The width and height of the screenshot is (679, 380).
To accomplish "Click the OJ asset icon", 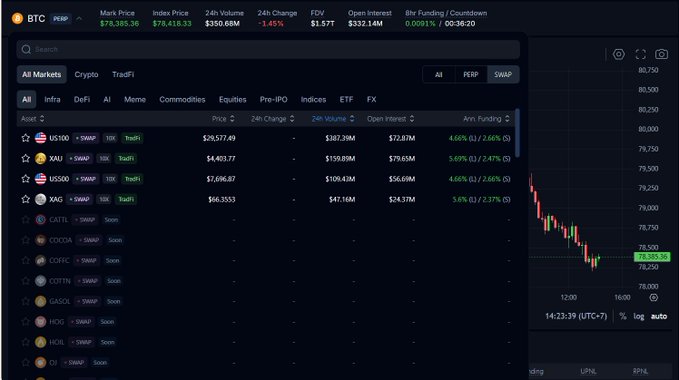I will coord(40,362).
